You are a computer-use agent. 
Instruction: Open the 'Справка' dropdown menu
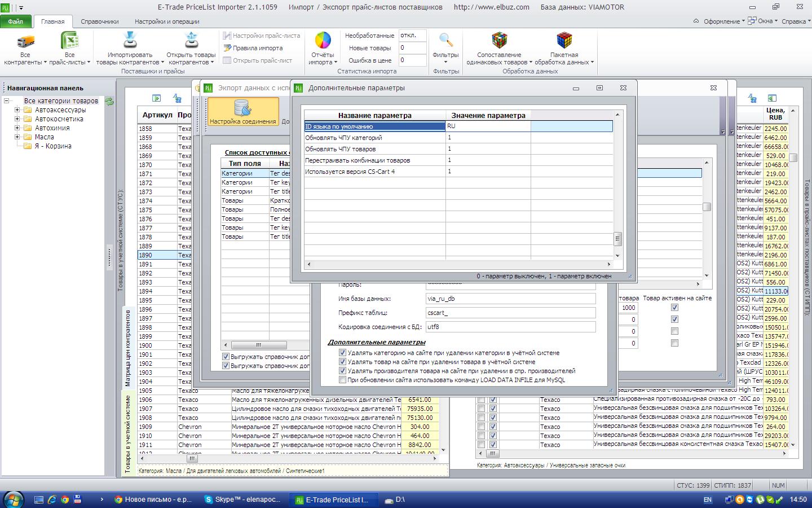click(x=795, y=21)
